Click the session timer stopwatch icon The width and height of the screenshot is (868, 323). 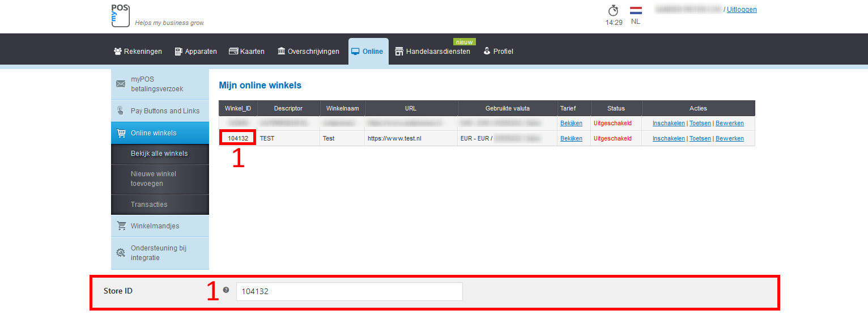point(613,11)
